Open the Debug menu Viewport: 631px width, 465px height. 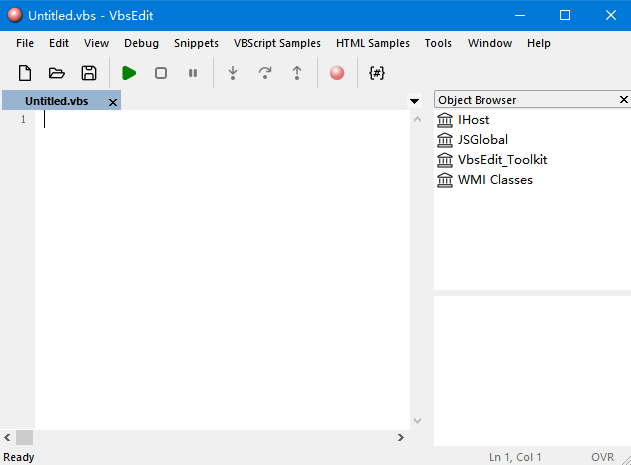pyautogui.click(x=141, y=43)
